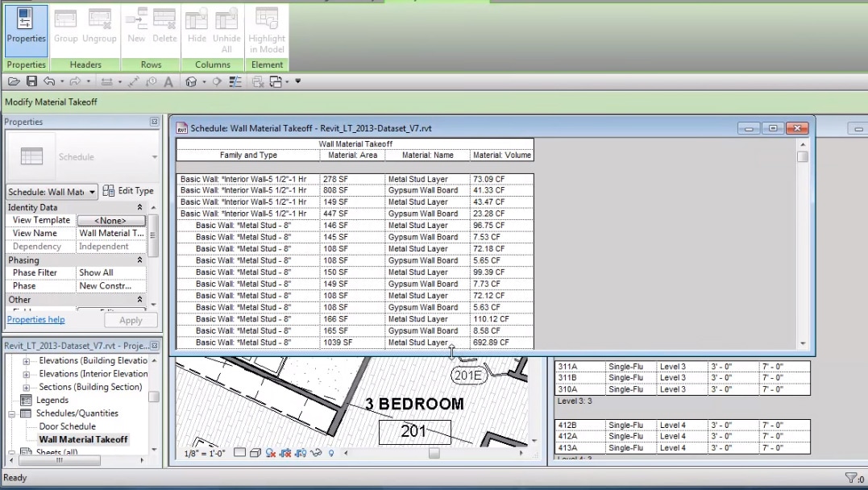Click the Thin Lines icon in toolbar
The height and width of the screenshot is (490, 868).
[x=235, y=81]
